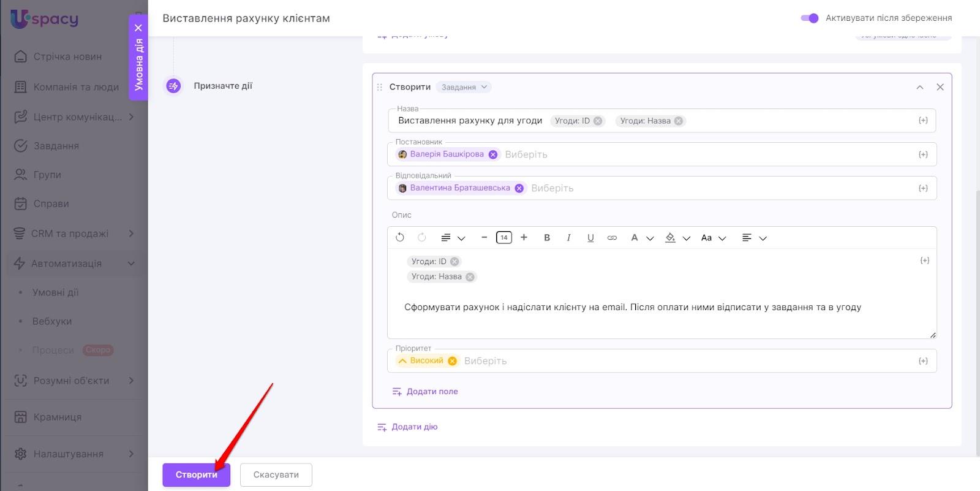980x491 pixels.
Task: Remove Валерія Башкірова from Постановник
Action: (493, 154)
